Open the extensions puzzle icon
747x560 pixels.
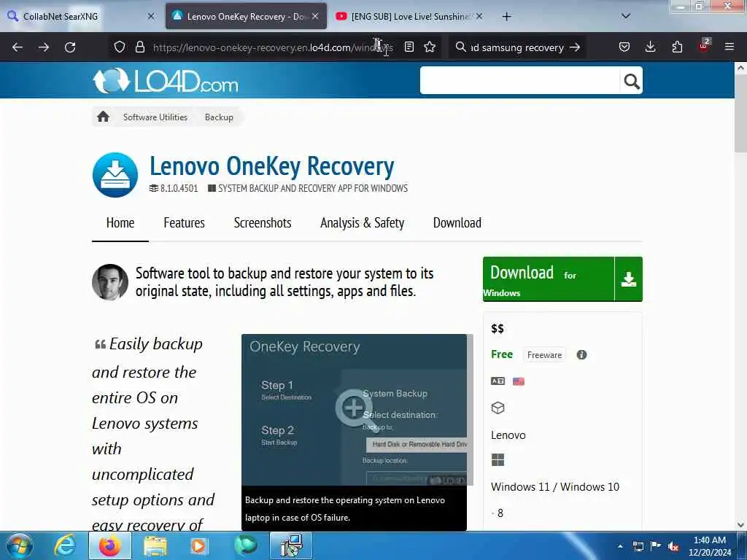(677, 47)
